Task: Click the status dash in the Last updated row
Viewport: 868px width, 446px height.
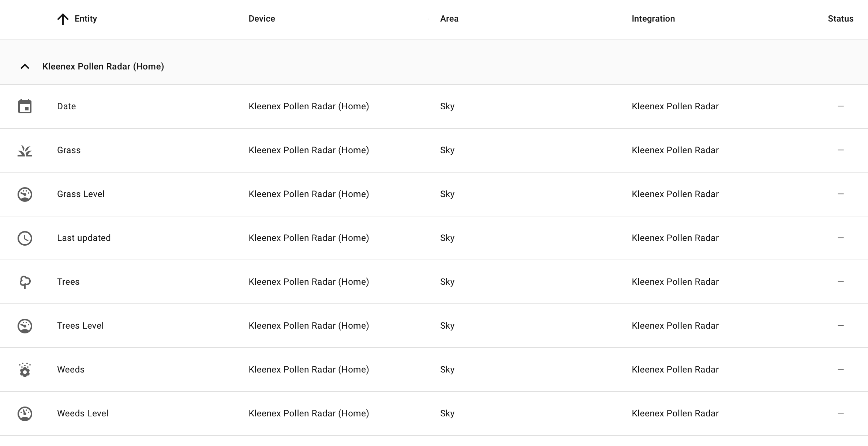Action: click(841, 238)
